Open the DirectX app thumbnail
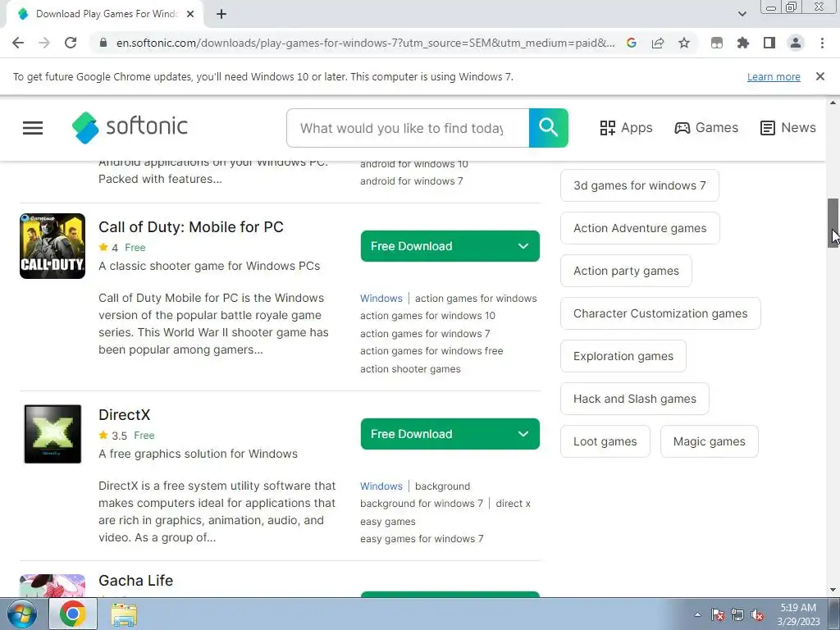840x630 pixels. (52, 434)
